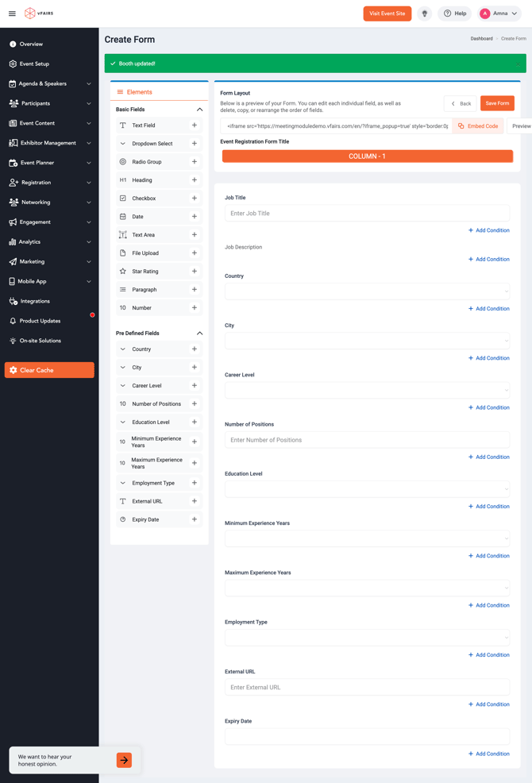Click arrow icon on feedback popup
Screen dimensions: 532x783
pyautogui.click(x=124, y=760)
